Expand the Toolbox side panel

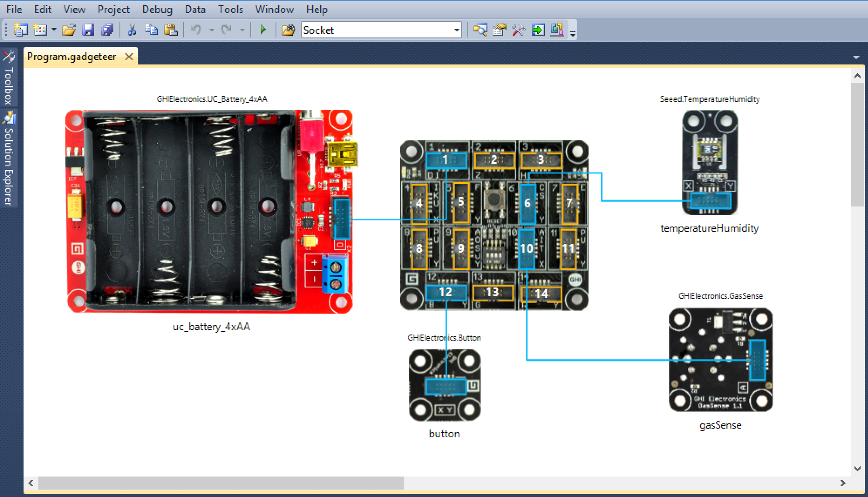(9, 78)
